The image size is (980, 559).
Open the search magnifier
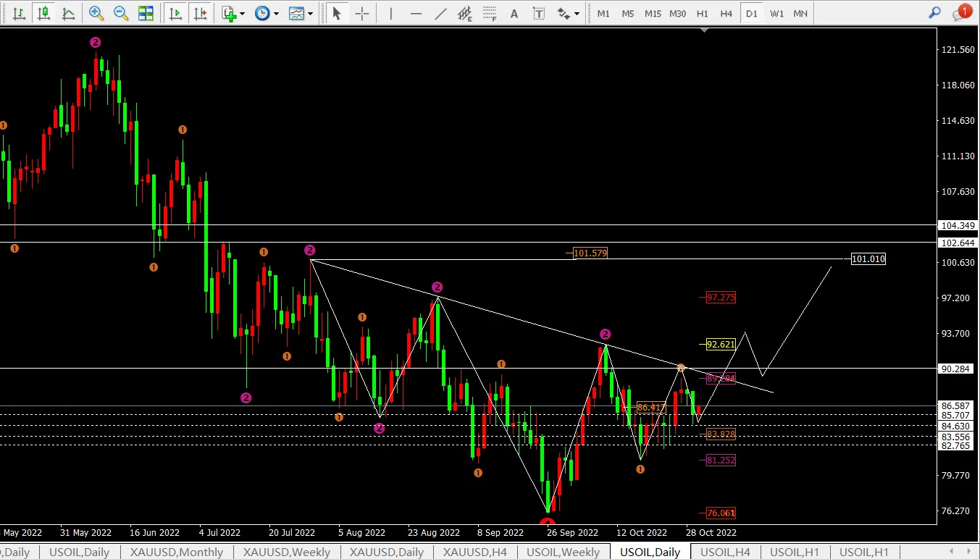(x=935, y=12)
